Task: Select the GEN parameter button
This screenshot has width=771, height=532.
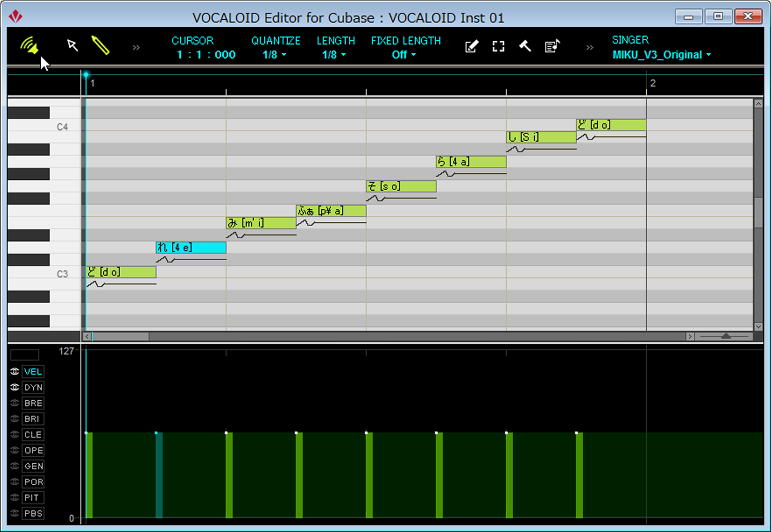Action: pyautogui.click(x=33, y=466)
